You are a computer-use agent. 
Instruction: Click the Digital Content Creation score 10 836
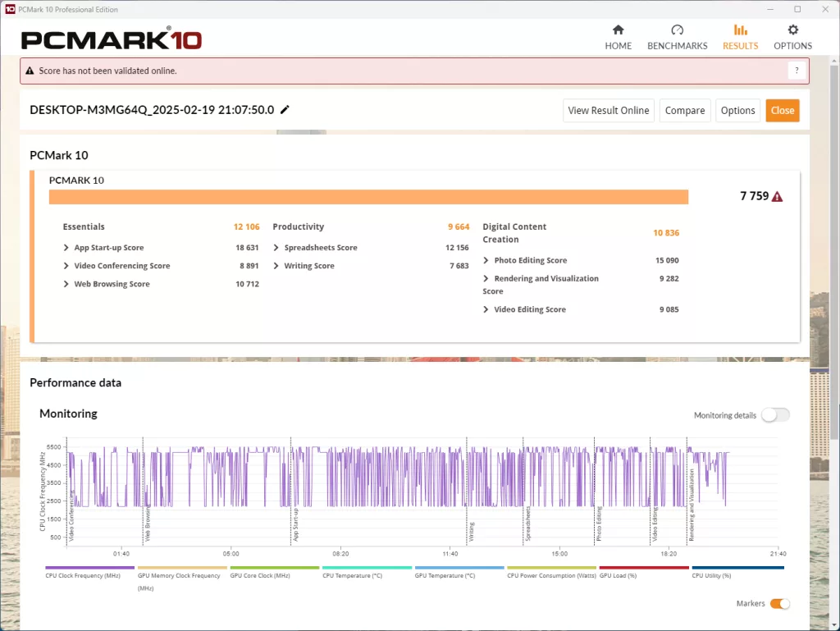point(666,233)
